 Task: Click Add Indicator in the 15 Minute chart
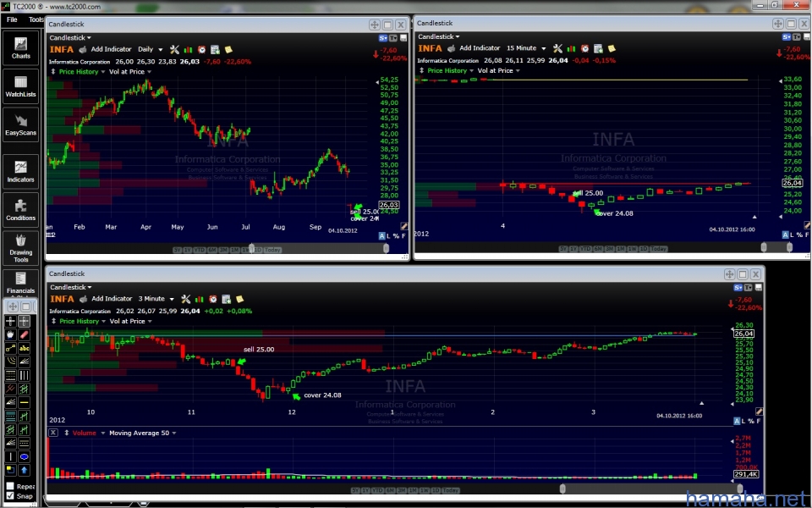[x=480, y=48]
